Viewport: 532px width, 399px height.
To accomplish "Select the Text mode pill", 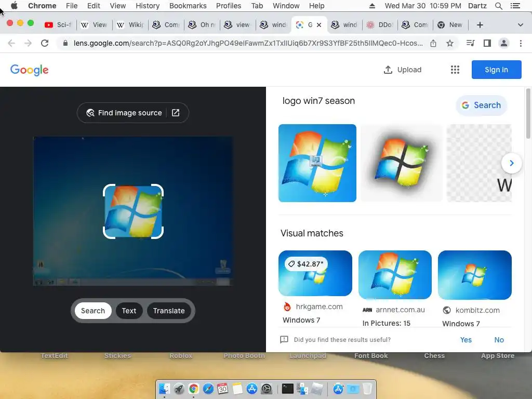I will (129, 311).
